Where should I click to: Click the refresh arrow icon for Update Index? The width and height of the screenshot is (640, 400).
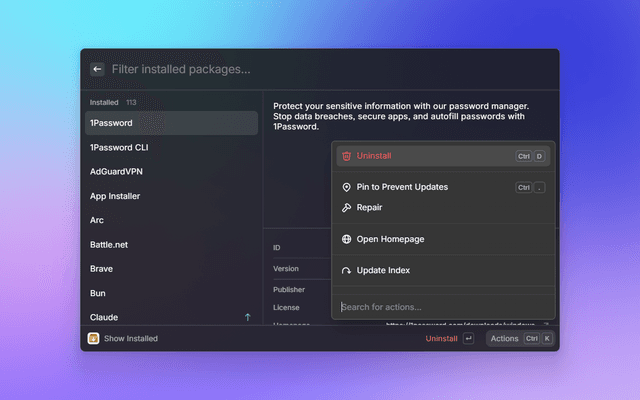(x=346, y=271)
